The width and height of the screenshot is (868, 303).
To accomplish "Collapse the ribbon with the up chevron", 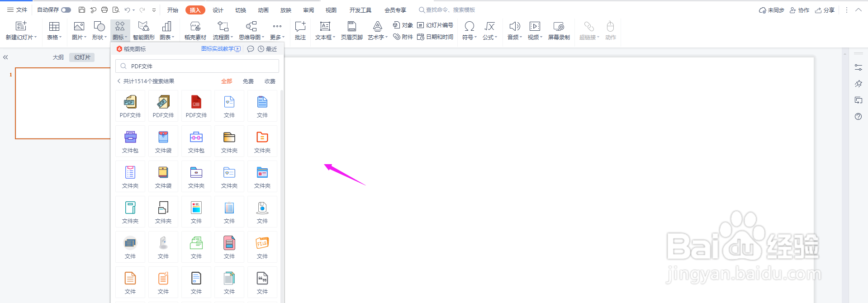I will [858, 10].
